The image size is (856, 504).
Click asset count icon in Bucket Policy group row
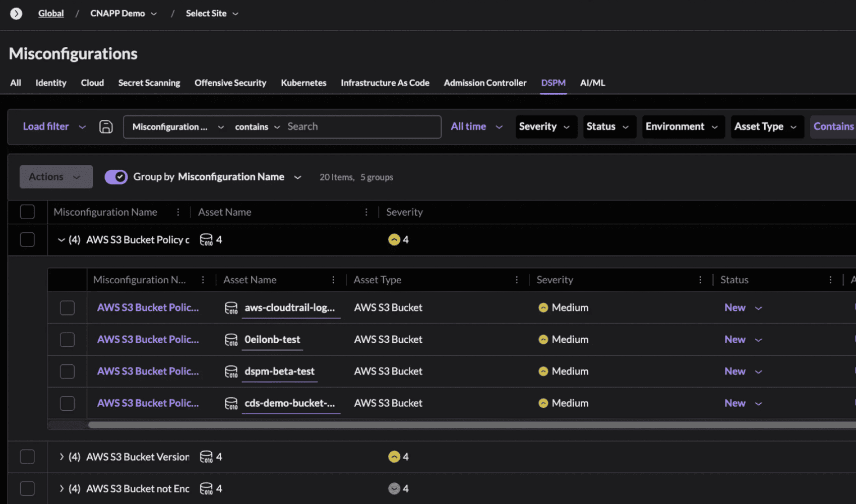pyautogui.click(x=206, y=240)
